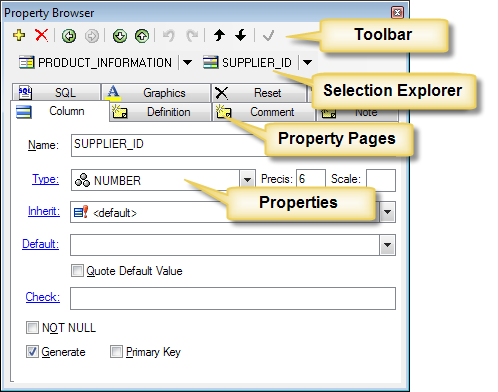The image size is (498, 392).
Task: Expand the Inherit dropdown arrow
Action: point(387,212)
